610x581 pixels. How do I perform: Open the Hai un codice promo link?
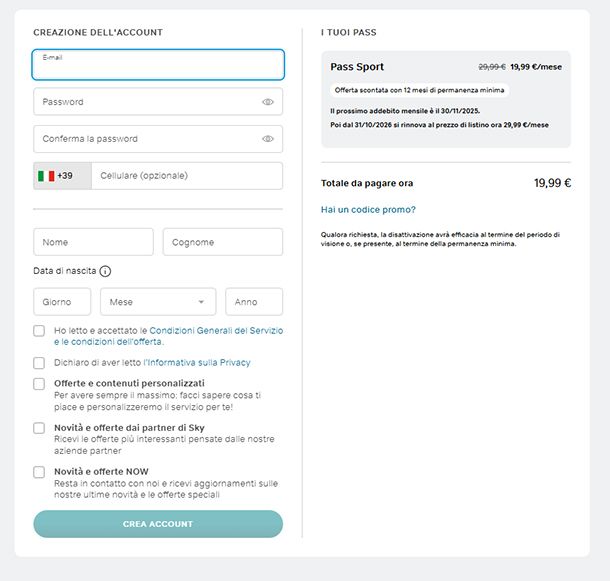pyautogui.click(x=368, y=210)
